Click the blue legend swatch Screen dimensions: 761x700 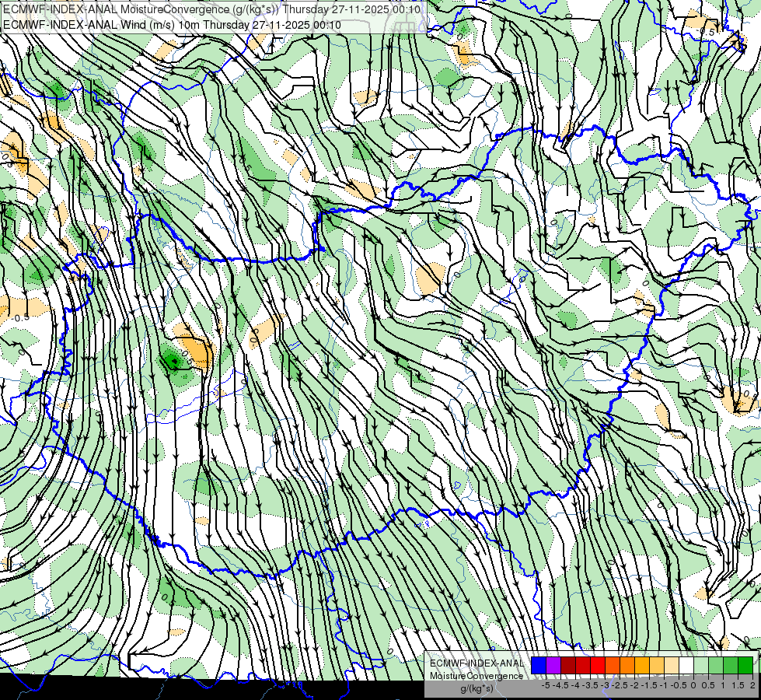[x=538, y=665]
